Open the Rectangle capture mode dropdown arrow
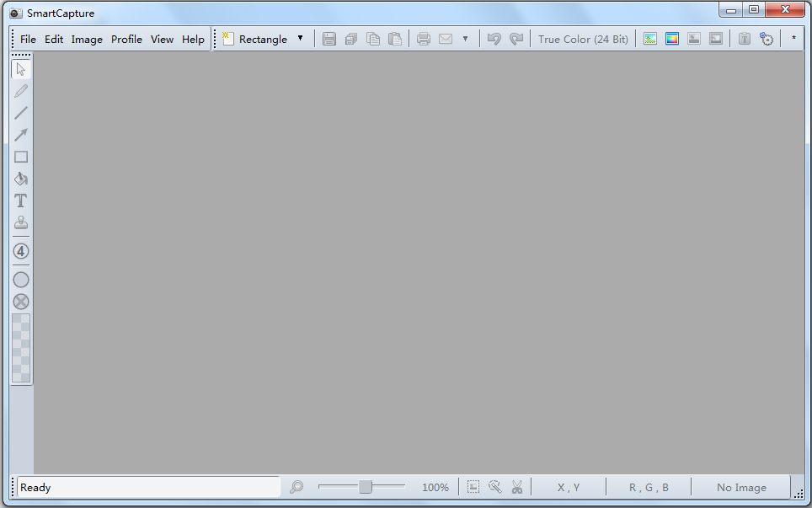This screenshot has height=508, width=812. tap(300, 39)
